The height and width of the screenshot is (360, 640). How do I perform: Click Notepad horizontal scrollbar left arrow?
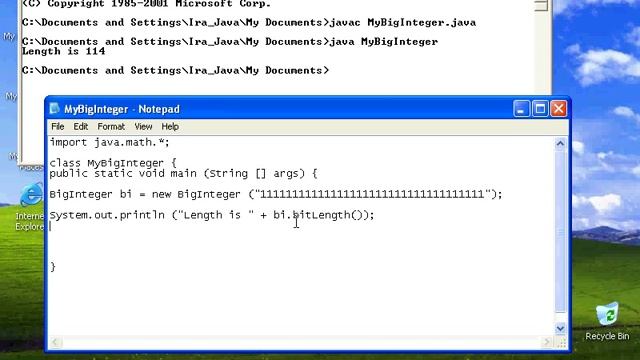[x=56, y=342]
